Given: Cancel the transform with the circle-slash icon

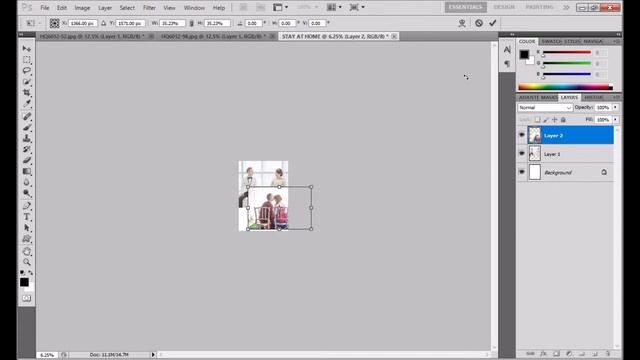Looking at the screenshot, I should click(x=479, y=23).
